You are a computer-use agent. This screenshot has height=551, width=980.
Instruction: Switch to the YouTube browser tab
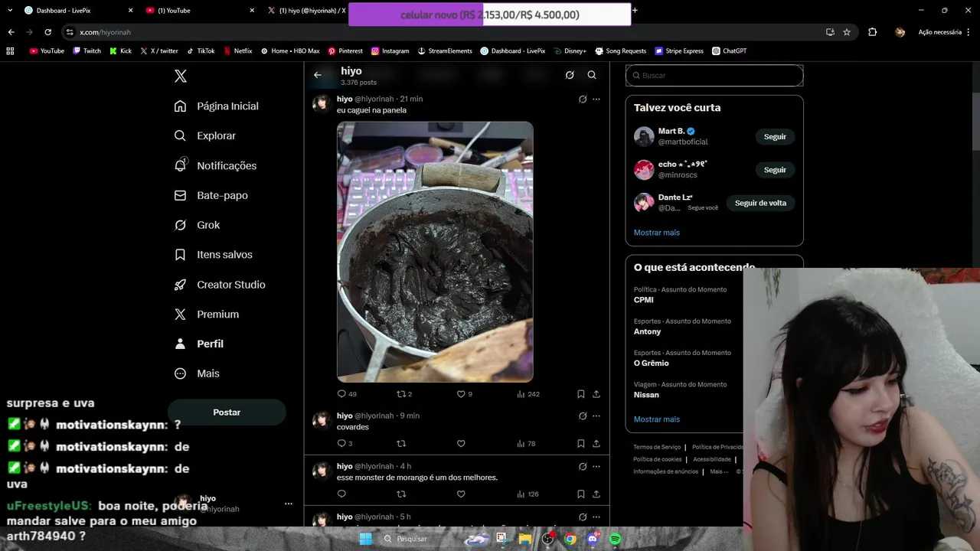(x=199, y=11)
